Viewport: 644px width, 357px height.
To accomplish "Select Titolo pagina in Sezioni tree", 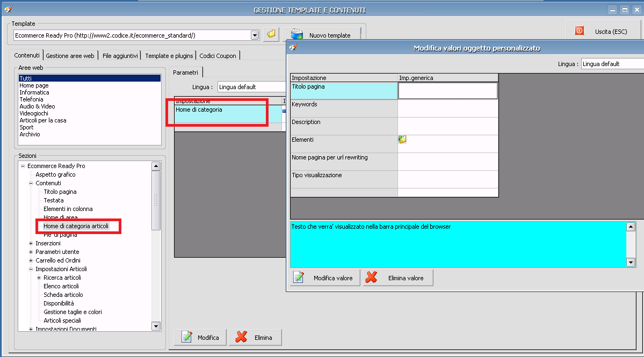I will point(60,192).
